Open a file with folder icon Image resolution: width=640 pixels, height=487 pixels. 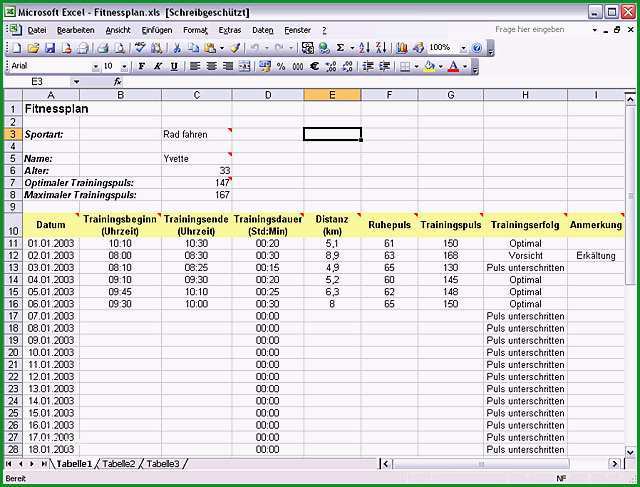pos(33,48)
